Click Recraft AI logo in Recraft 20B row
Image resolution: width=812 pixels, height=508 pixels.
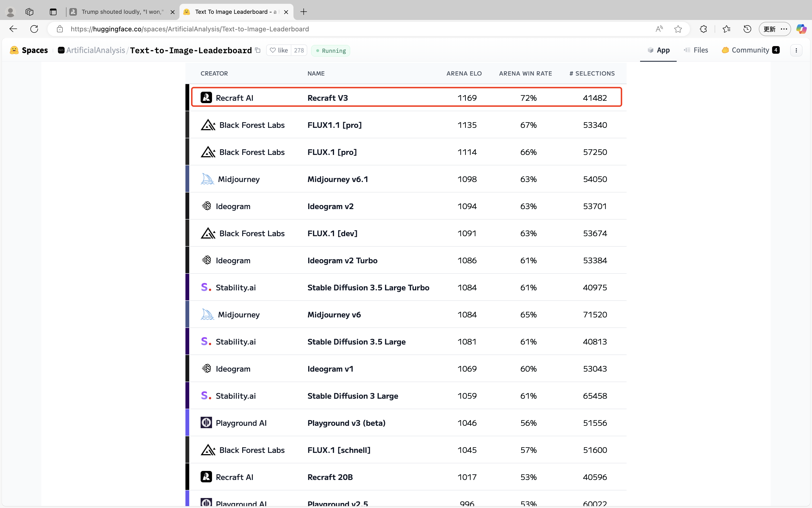coord(206,477)
